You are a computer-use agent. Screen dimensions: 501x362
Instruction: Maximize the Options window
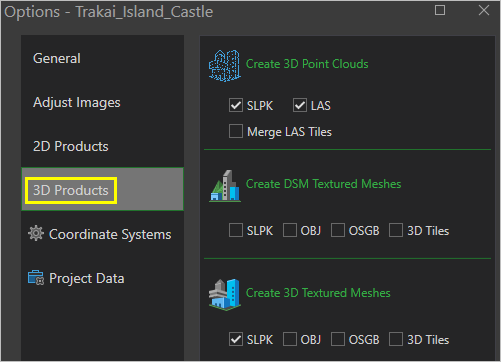click(440, 10)
